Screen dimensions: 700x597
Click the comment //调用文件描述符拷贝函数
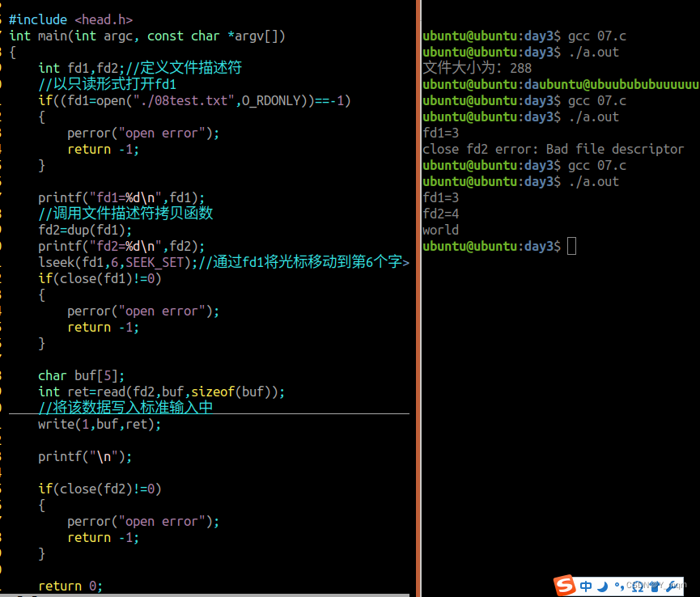125,214
